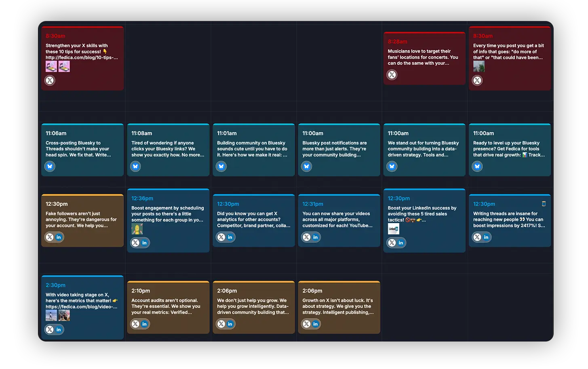Click the X icon on the 8:28am Musicians post
Screen dimensions: 588x369
[x=392, y=75]
